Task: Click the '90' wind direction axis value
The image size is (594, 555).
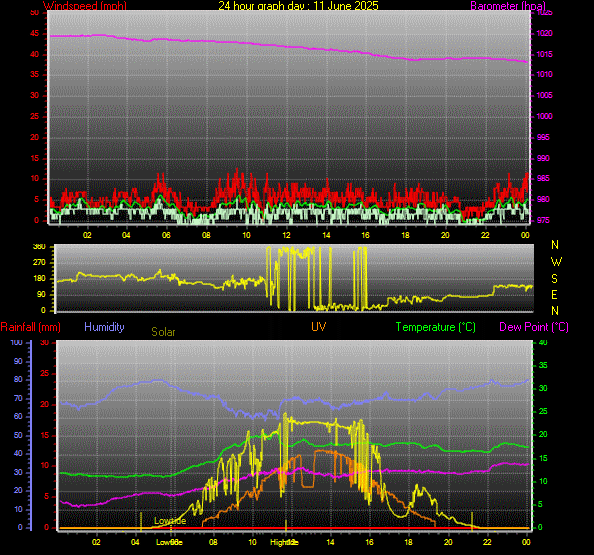Action: [x=41, y=294]
